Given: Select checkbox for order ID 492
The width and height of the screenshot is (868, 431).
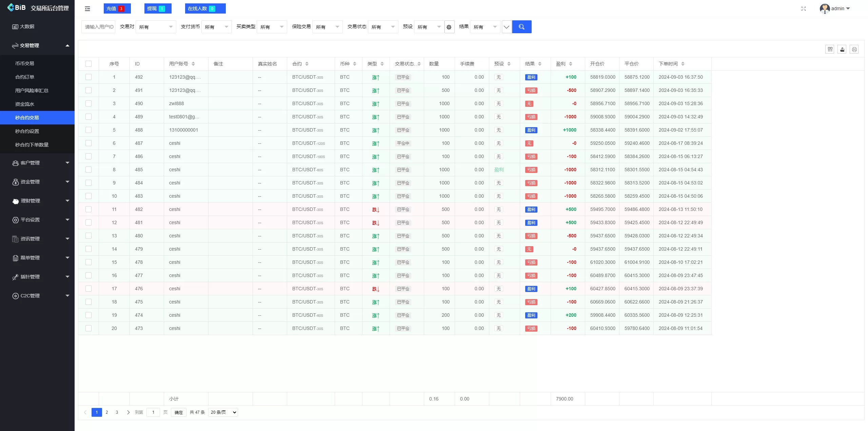Looking at the screenshot, I should 88,77.
